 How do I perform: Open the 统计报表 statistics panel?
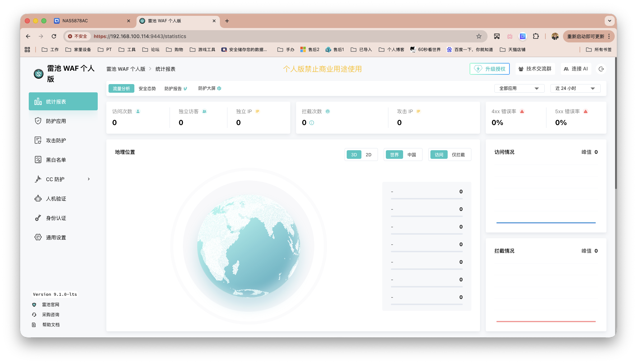55,101
